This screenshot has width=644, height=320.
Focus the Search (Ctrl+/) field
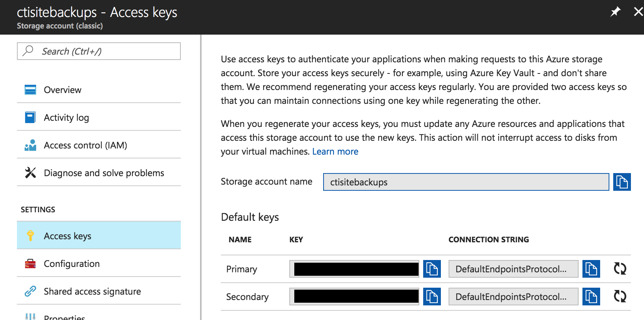point(99,51)
